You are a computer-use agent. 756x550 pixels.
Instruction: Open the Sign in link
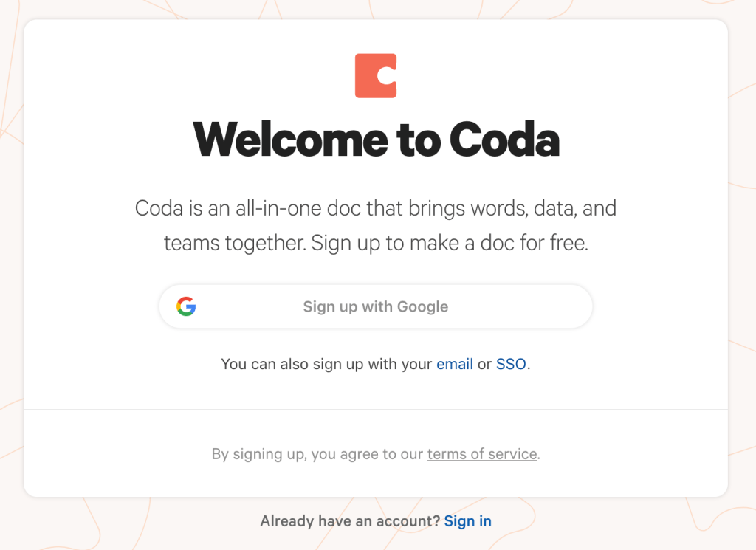467,520
